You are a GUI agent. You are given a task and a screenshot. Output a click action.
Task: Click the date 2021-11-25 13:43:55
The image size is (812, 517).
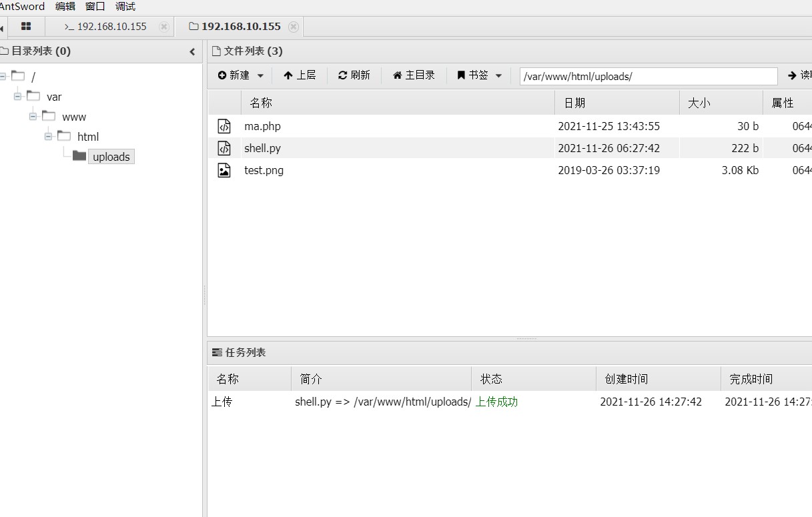[609, 126]
